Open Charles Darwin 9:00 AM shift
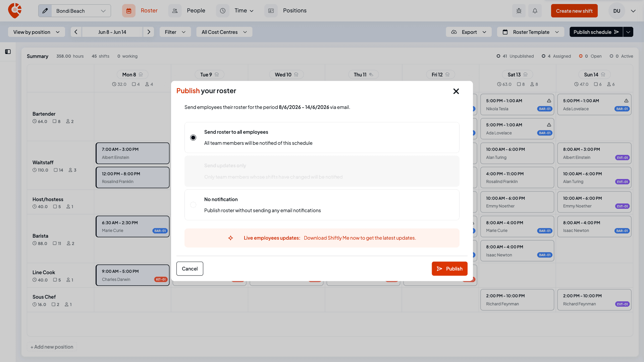The image size is (644, 362). [132, 275]
